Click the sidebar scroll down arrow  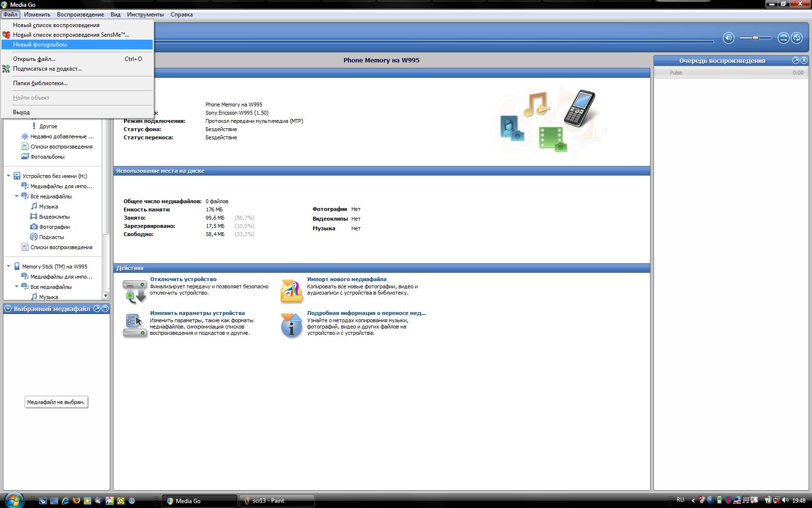(x=105, y=296)
